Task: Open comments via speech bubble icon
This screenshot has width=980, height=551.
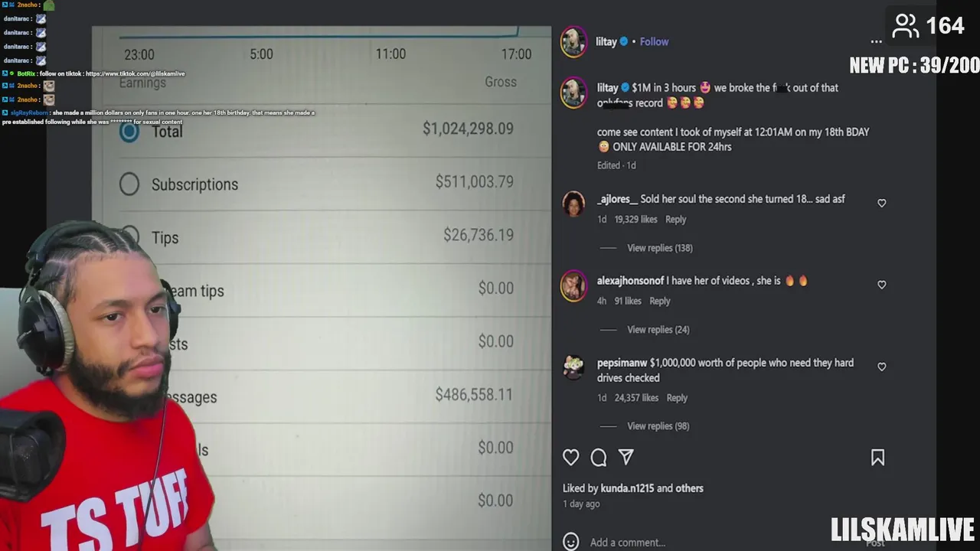Action: pyautogui.click(x=599, y=458)
